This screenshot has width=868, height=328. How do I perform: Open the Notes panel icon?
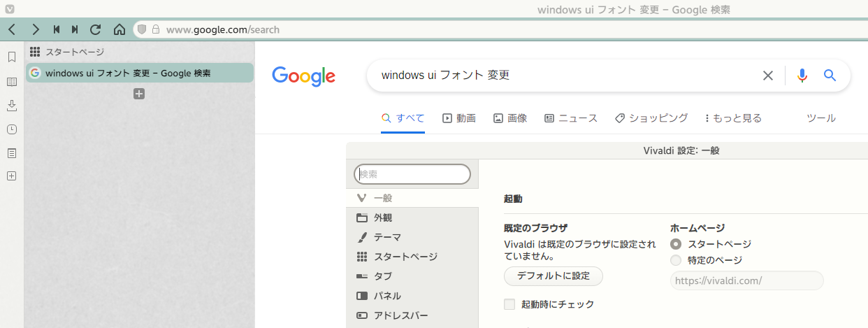pos(11,153)
